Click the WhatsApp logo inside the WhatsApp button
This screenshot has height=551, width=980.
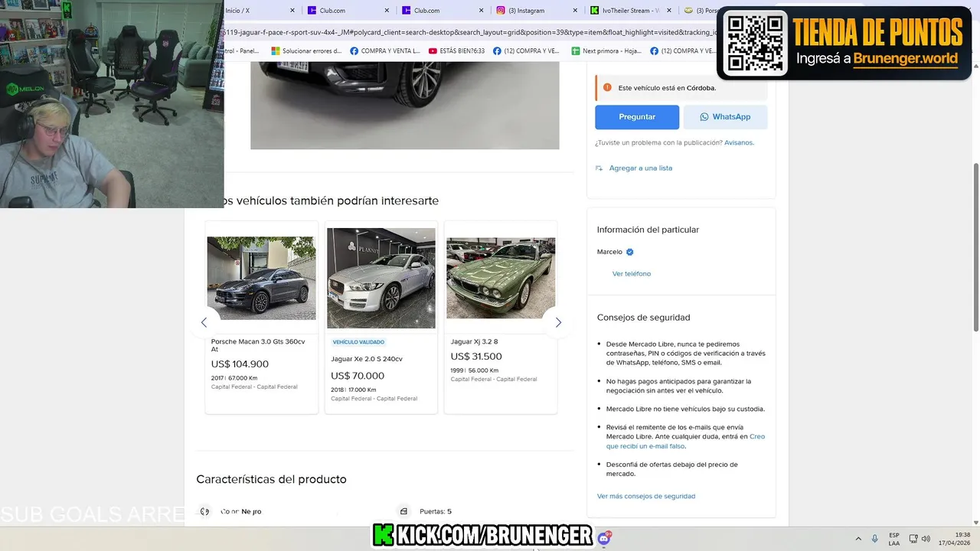point(704,117)
